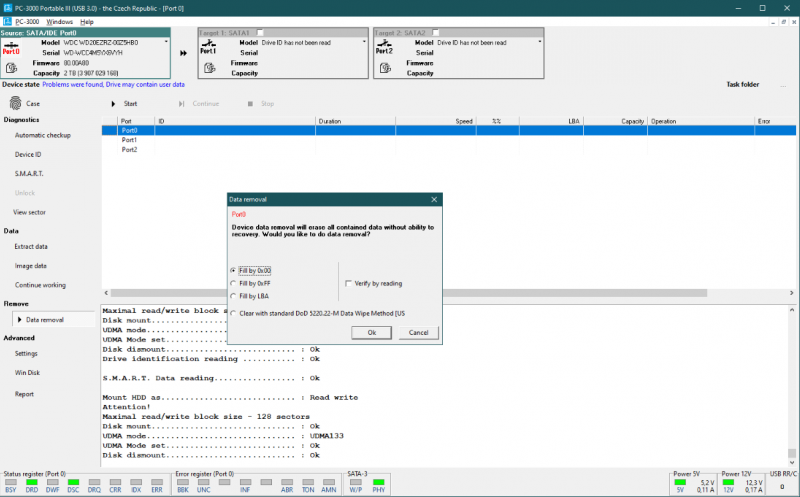Open the Report sidebar item
Screen dimensions: 800x497
pos(24,394)
